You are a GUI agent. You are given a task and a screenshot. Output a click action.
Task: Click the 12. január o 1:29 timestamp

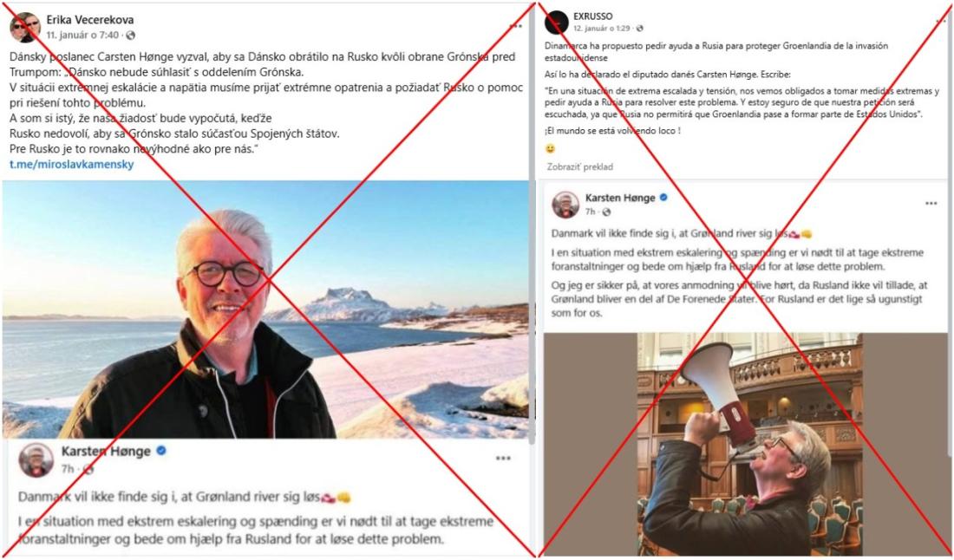[603, 29]
